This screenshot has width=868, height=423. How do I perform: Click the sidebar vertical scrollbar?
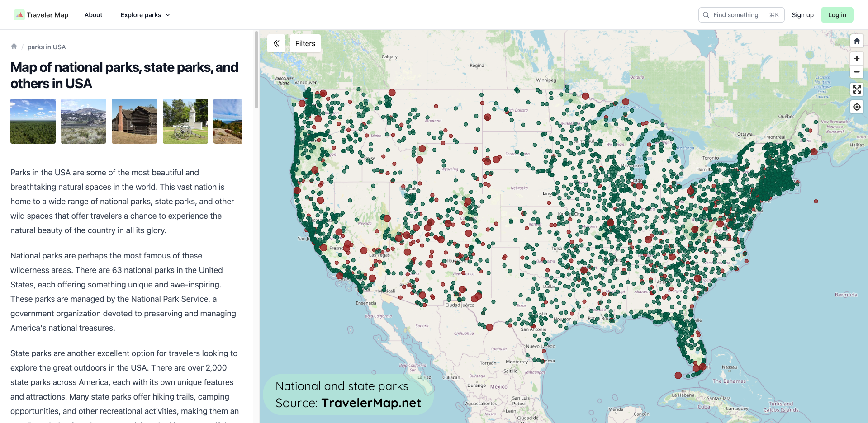pyautogui.click(x=256, y=70)
